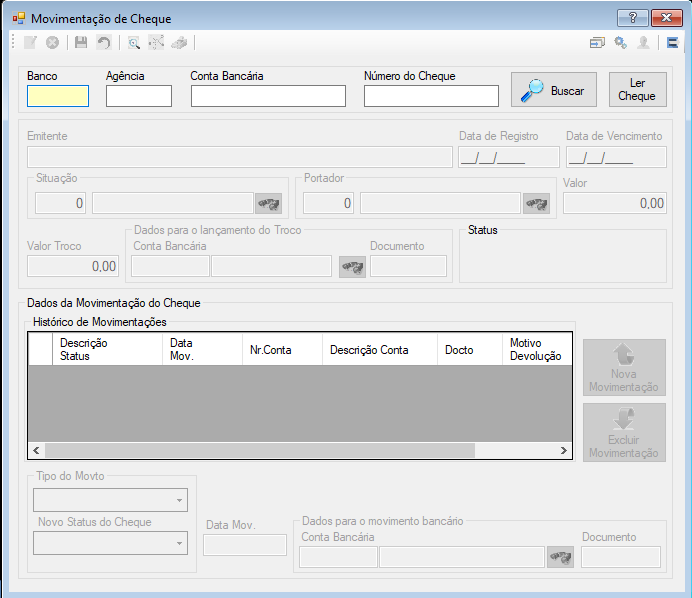The height and width of the screenshot is (598, 692).
Task: Open the blue menu icon at toolbar's far right
Action: pyautogui.click(x=673, y=43)
